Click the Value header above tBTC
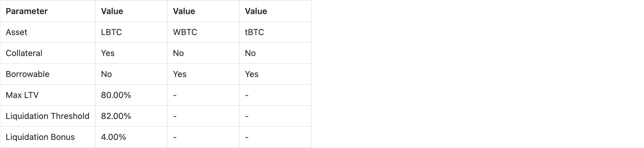This screenshot has height=148, width=644. [x=256, y=11]
